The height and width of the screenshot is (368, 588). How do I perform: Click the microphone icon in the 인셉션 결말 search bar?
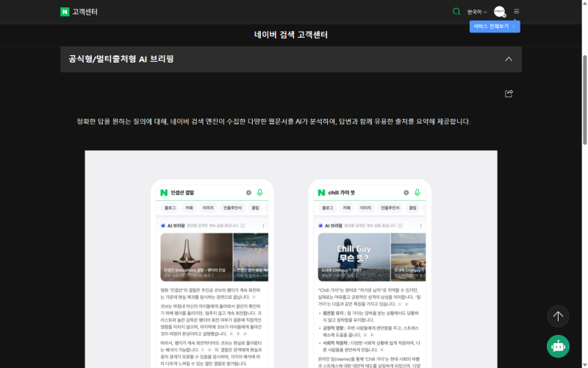pos(260,193)
